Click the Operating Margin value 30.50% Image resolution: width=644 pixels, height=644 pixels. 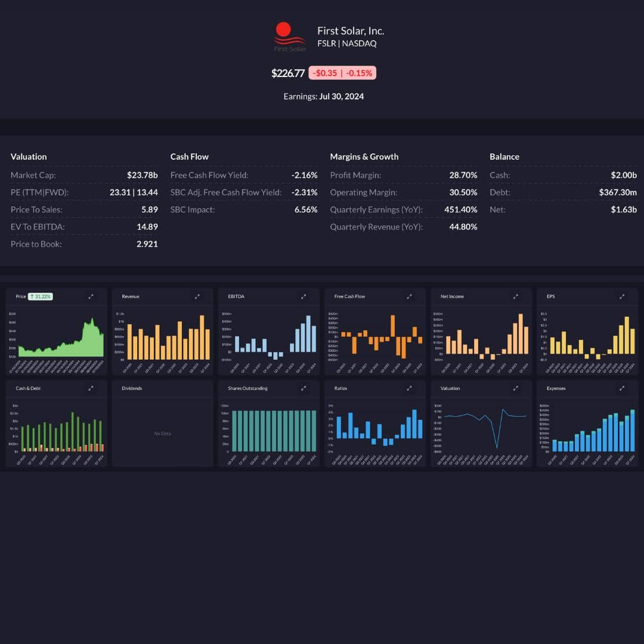point(463,192)
